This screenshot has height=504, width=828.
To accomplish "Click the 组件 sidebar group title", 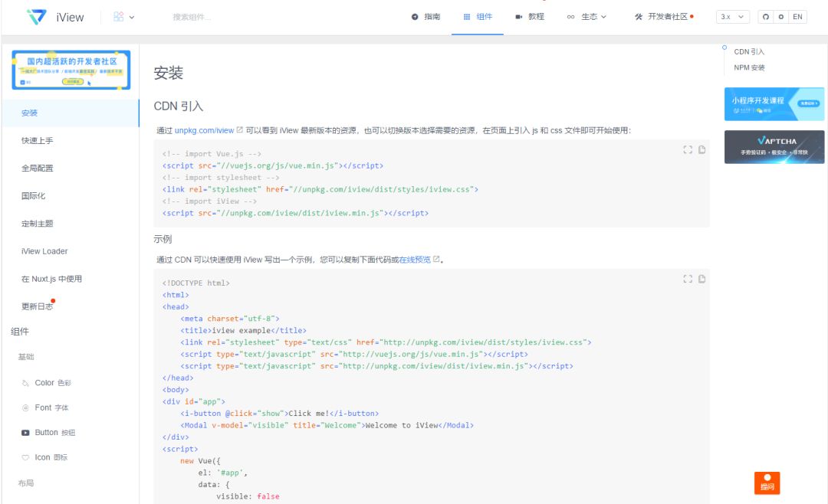I will (x=20, y=332).
